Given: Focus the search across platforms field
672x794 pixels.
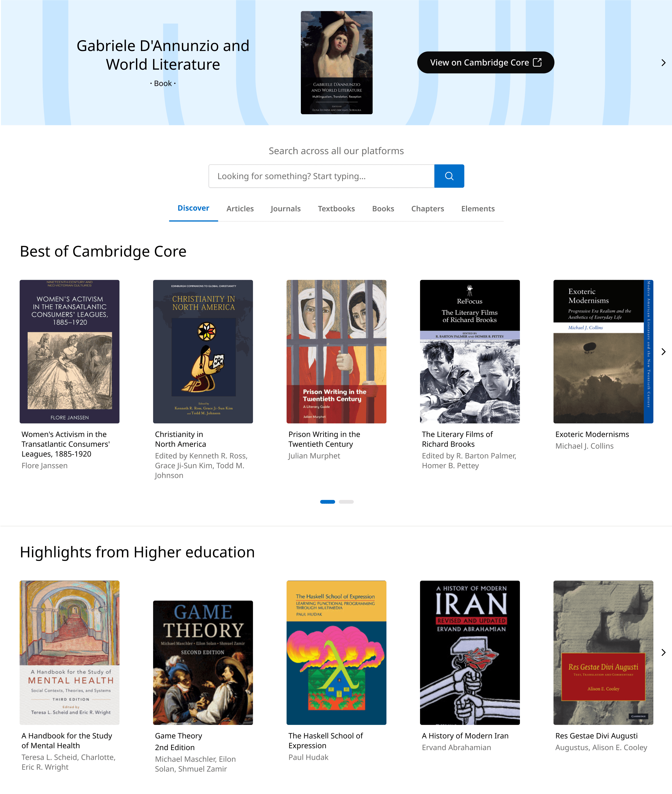Looking at the screenshot, I should (321, 176).
